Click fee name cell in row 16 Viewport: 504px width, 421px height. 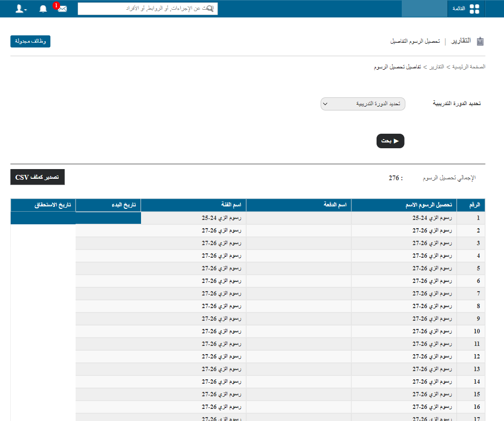point(404,407)
